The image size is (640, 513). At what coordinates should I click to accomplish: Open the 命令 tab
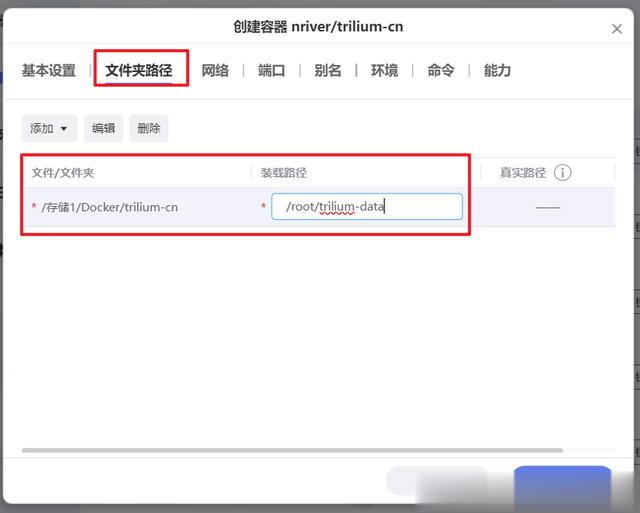[441, 70]
